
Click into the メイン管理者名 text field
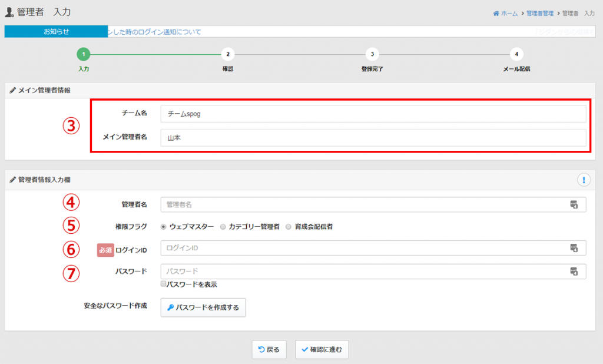(x=373, y=137)
